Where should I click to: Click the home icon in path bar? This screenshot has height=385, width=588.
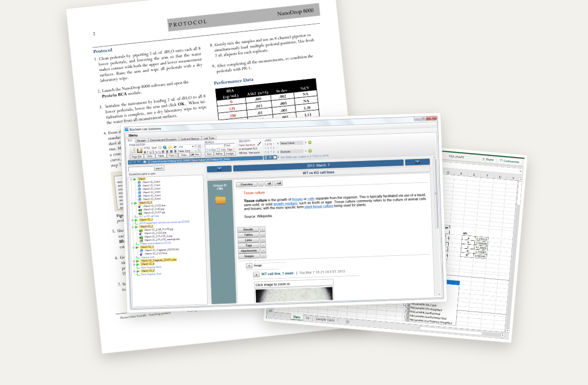coord(145,162)
